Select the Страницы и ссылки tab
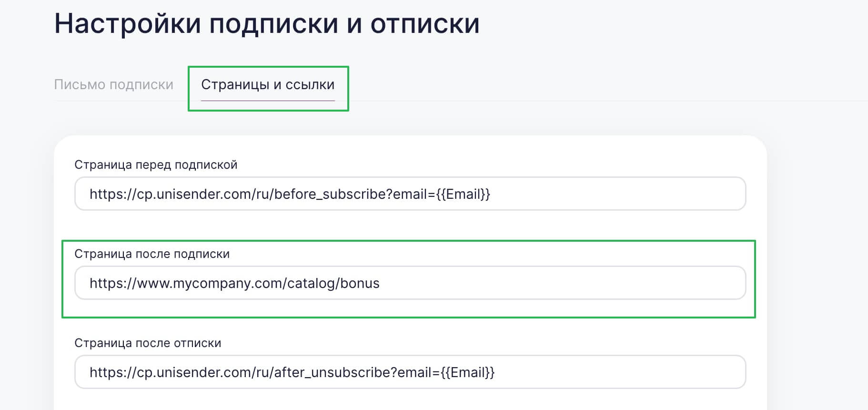 [268, 85]
